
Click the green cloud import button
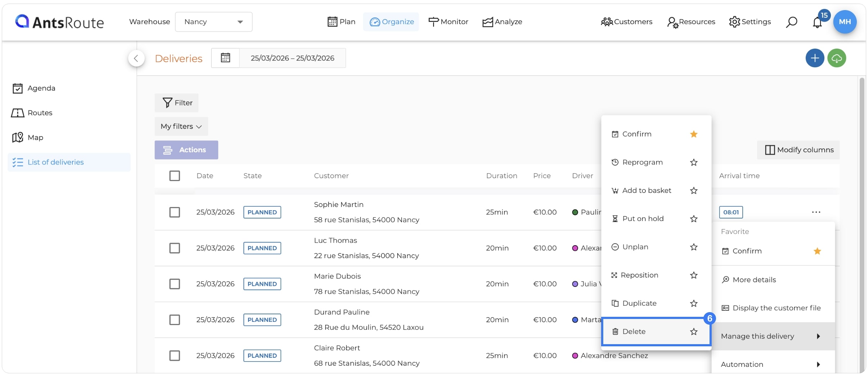(x=837, y=58)
